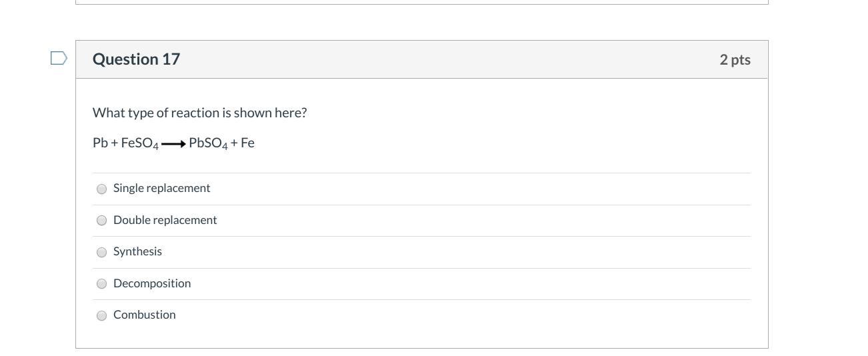This screenshot has width=868, height=356.
Task: Click the 'Double replacement' answer label
Action: (165, 220)
